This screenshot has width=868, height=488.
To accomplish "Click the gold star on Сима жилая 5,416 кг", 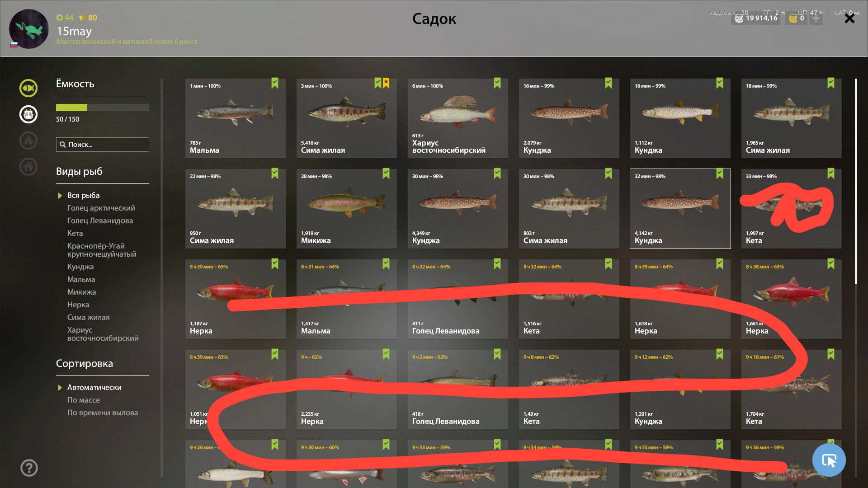I will tap(386, 83).
